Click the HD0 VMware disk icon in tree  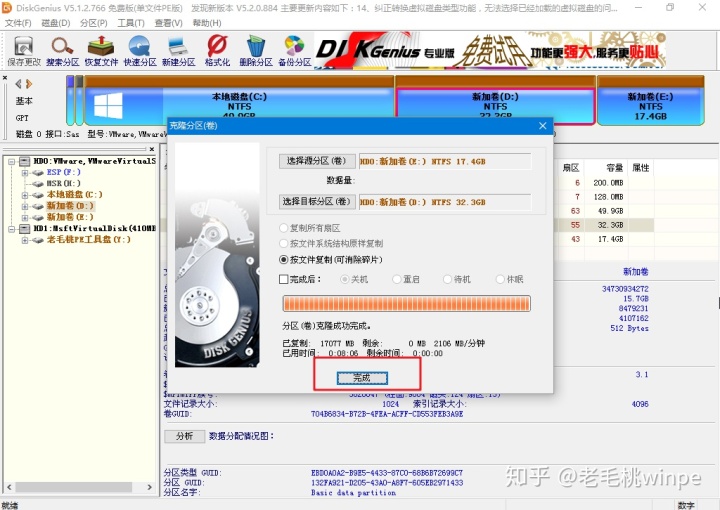pyautogui.click(x=25, y=161)
